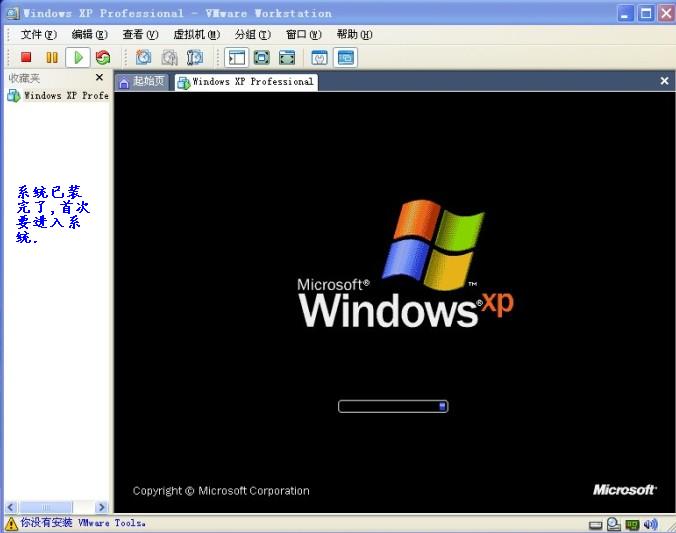Click the red Power Off button
This screenshot has height=533, width=676.
coord(27,58)
